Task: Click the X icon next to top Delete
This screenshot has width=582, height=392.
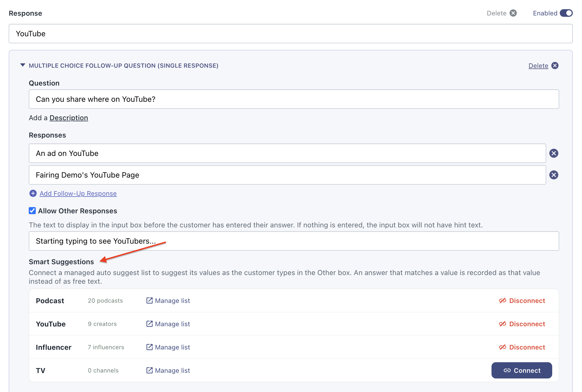Action: pyautogui.click(x=513, y=13)
